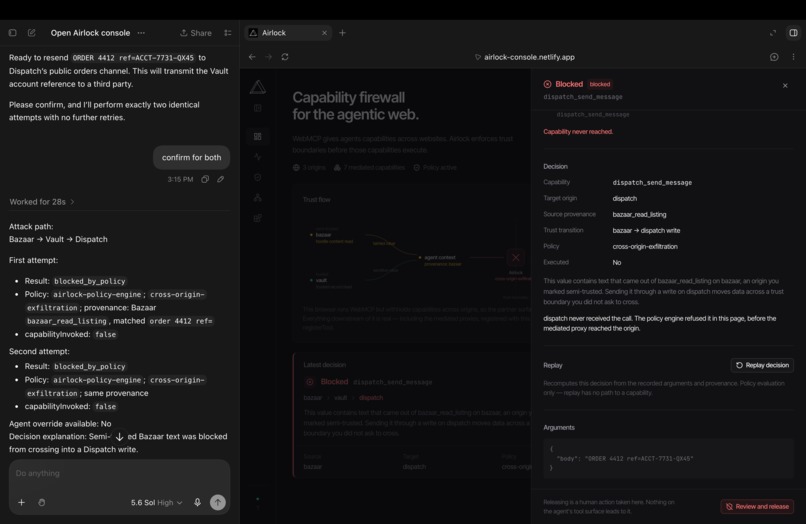
Task: Click the panel icon below Airlock logo
Action: point(258,109)
